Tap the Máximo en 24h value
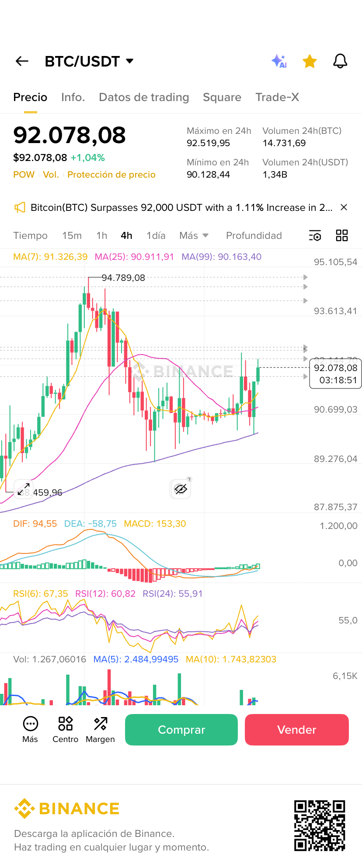362x868 pixels. [208, 143]
